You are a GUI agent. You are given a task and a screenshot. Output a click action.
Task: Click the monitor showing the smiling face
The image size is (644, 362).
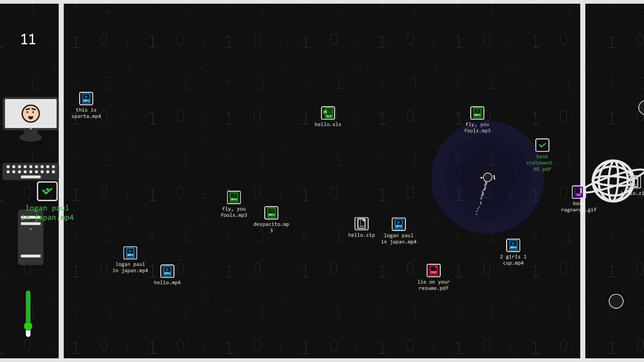click(x=31, y=119)
